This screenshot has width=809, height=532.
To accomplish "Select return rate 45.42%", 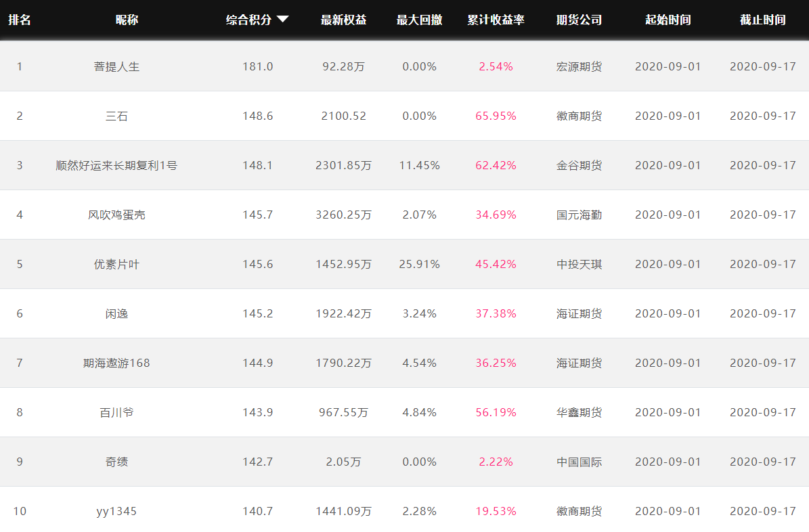I will [x=496, y=264].
